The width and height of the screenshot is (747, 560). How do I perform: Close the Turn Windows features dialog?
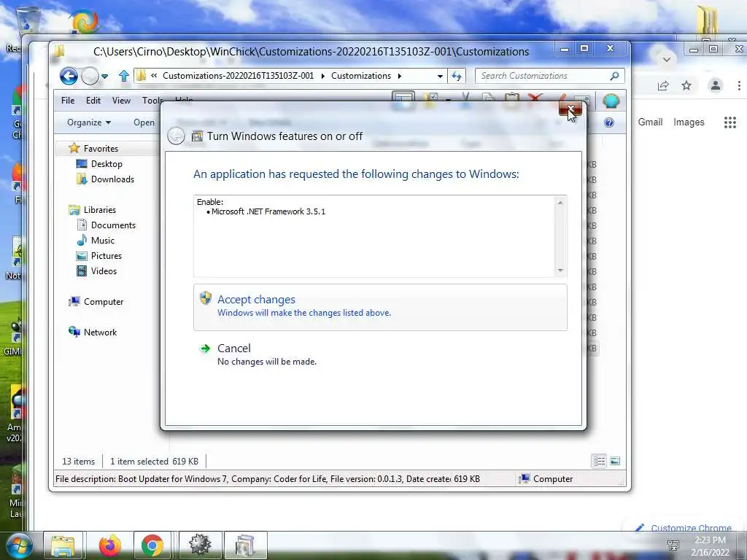tap(570, 110)
